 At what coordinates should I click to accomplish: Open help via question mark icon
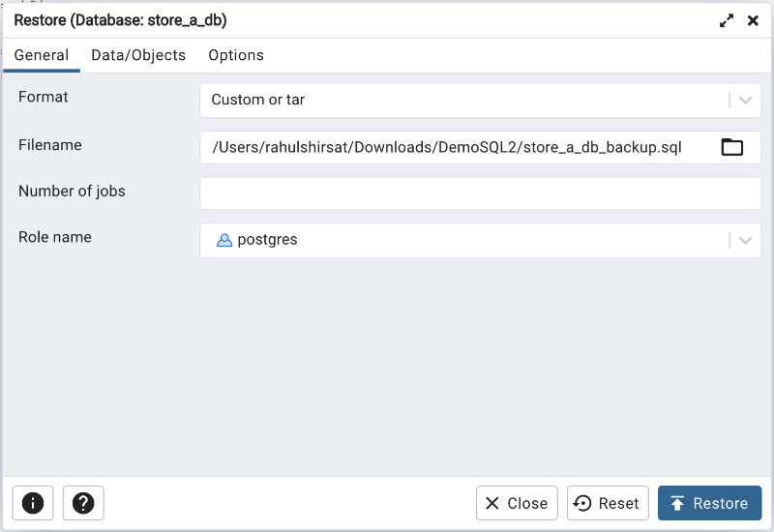coord(83,503)
